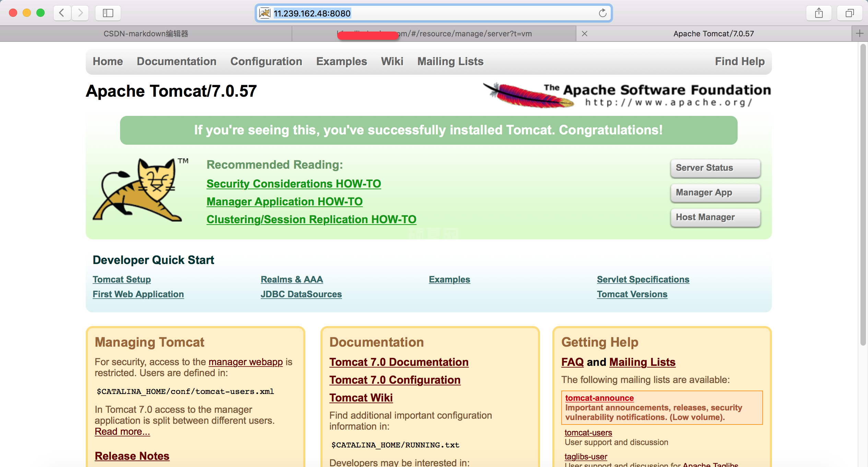Open the First Web Application link

coord(138,294)
